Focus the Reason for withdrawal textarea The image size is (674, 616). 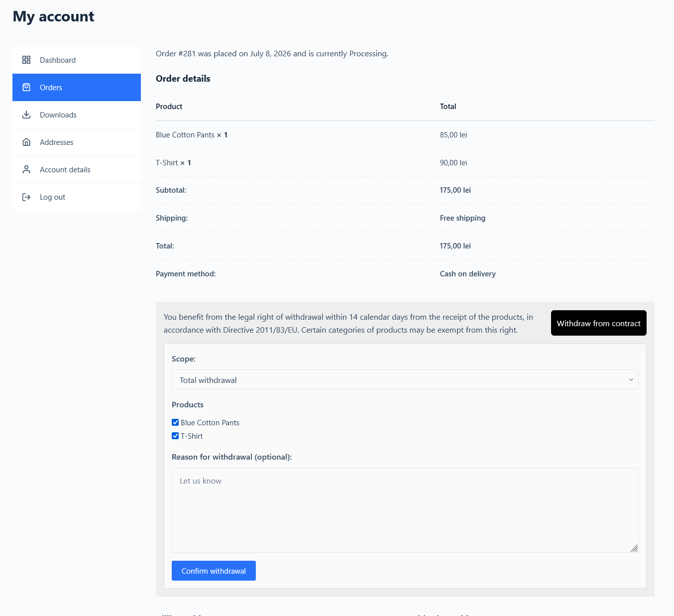click(x=405, y=510)
